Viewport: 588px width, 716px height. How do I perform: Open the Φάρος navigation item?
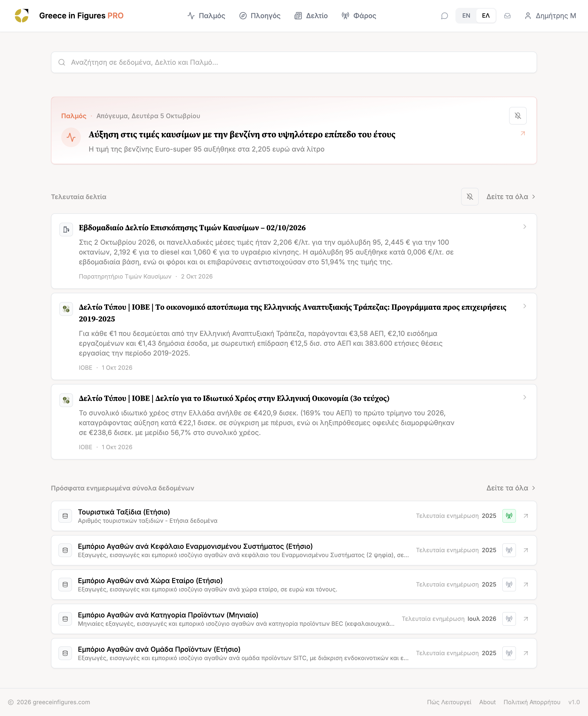pyautogui.click(x=359, y=16)
